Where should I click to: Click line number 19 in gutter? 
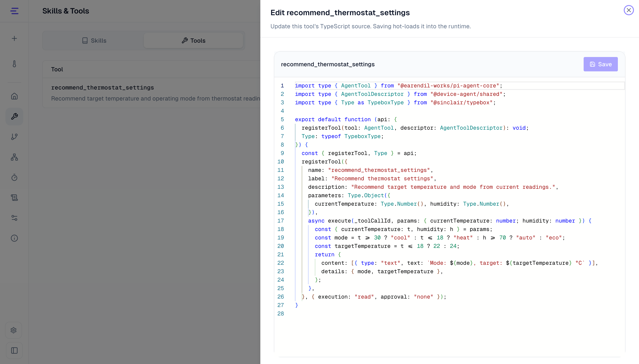[280, 238]
